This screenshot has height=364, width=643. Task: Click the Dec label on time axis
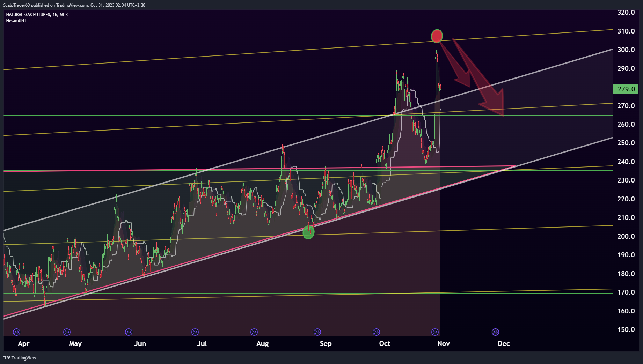(x=504, y=344)
